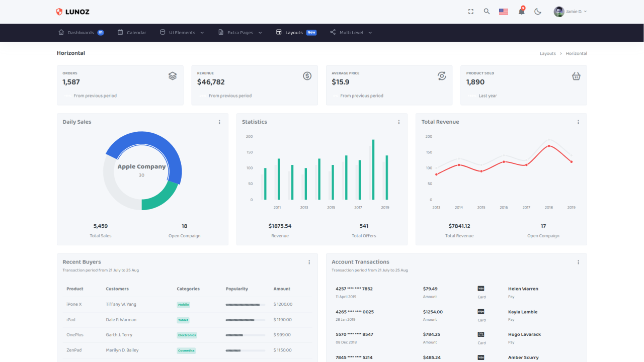Expand the UI Elements menu
The height and width of the screenshot is (362, 644).
[181, 32]
